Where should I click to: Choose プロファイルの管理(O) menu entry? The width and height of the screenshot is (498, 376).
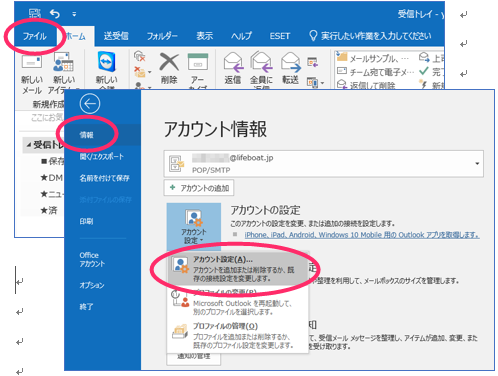coord(237,335)
